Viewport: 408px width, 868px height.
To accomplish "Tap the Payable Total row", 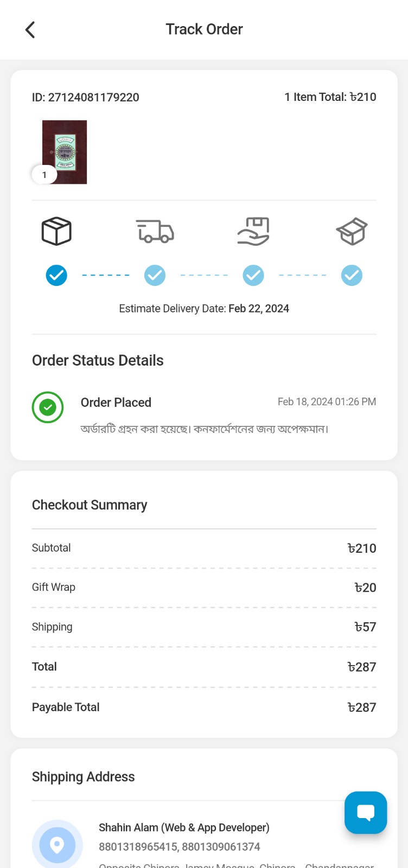I will coord(204,707).
